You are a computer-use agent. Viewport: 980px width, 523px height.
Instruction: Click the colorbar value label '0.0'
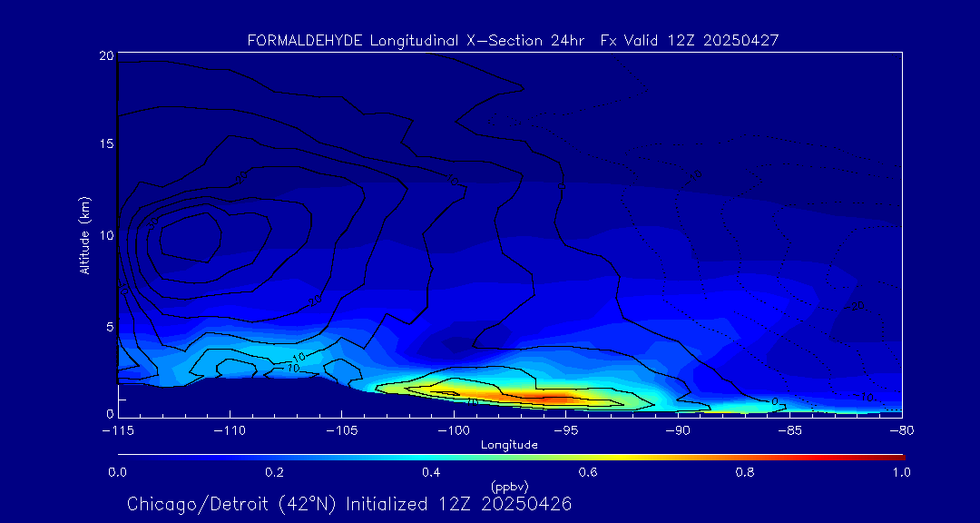pos(117,472)
